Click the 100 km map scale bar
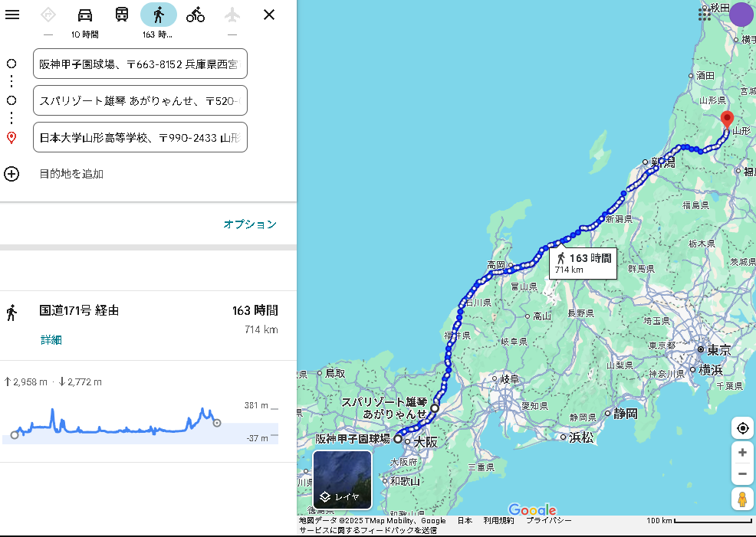This screenshot has width=756, height=537. pos(699,521)
